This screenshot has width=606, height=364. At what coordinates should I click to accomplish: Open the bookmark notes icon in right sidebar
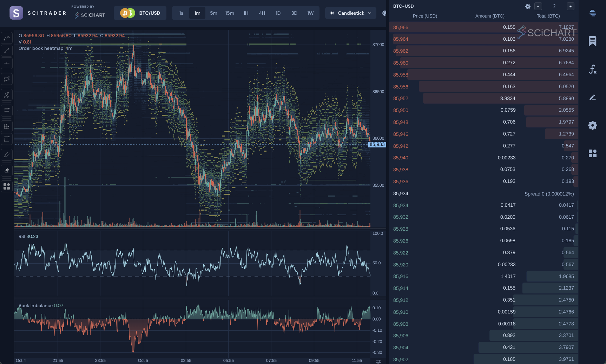[x=593, y=41]
